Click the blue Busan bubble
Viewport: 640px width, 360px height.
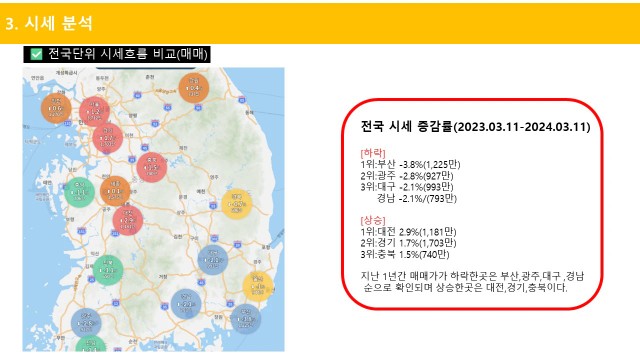pos(246,319)
